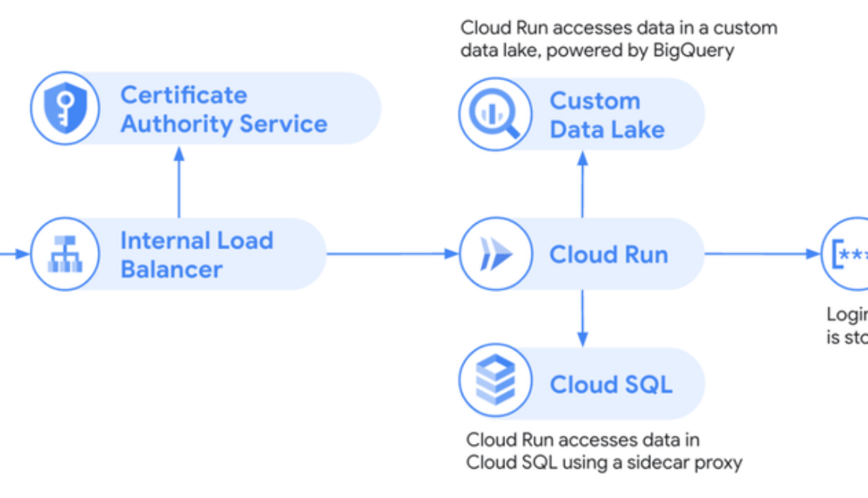The width and height of the screenshot is (868, 498).
Task: Click the Cloud SQL stacked layers icon
Action: coord(495,380)
